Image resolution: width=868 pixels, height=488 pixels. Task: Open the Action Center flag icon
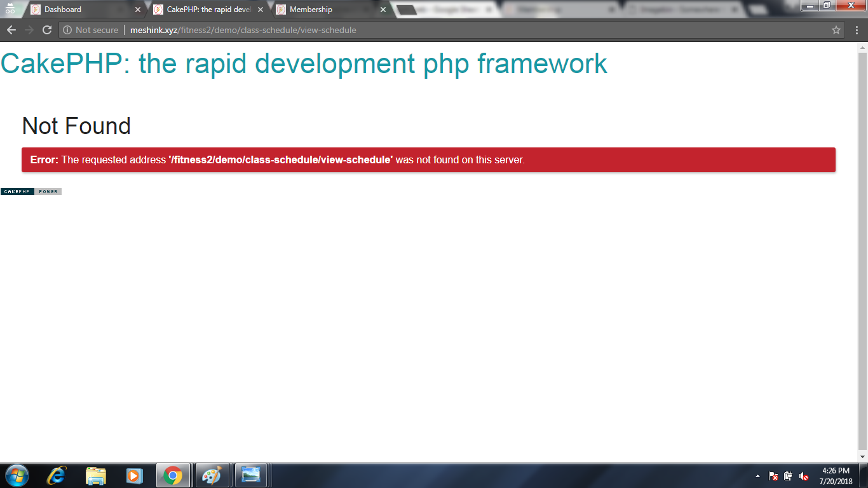click(773, 476)
